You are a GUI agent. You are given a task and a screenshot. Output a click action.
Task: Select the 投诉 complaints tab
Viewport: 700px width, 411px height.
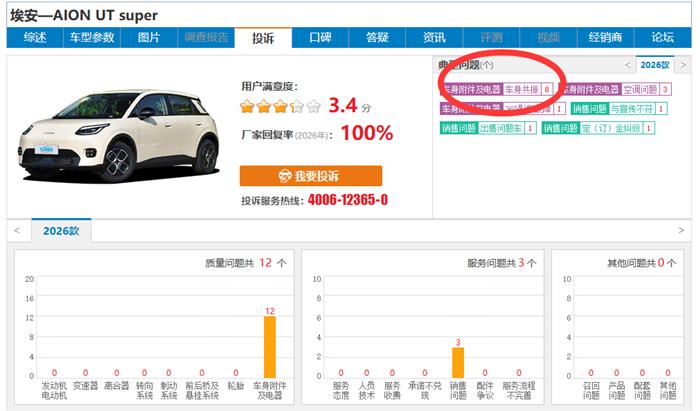click(x=263, y=37)
